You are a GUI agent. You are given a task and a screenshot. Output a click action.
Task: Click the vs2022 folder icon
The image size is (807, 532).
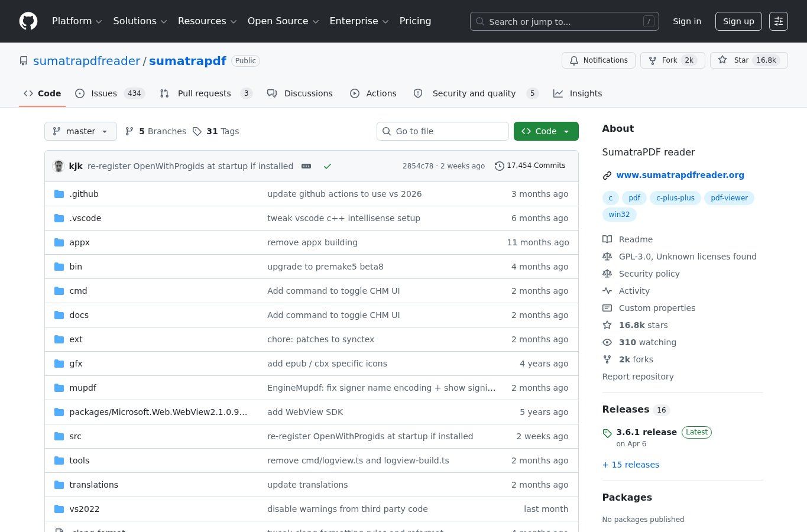(59, 509)
